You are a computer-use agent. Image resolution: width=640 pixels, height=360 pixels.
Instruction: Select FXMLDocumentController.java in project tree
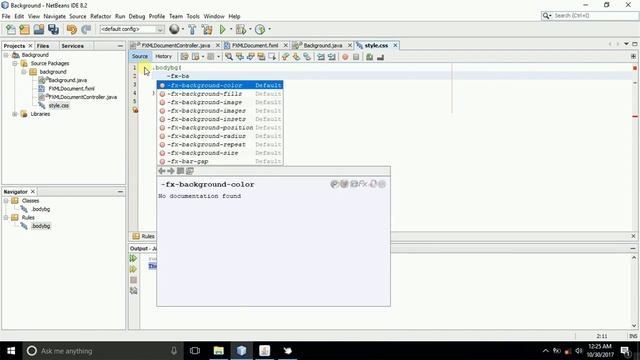[82, 97]
